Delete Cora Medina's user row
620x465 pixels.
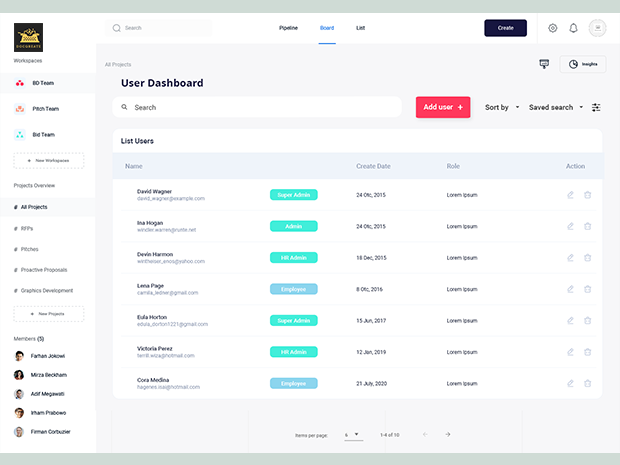pyautogui.click(x=588, y=384)
